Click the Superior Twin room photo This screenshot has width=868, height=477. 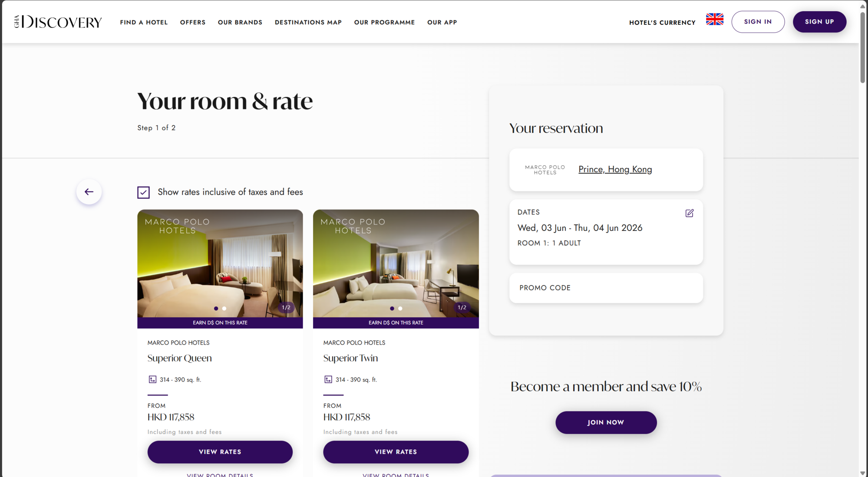396,265
